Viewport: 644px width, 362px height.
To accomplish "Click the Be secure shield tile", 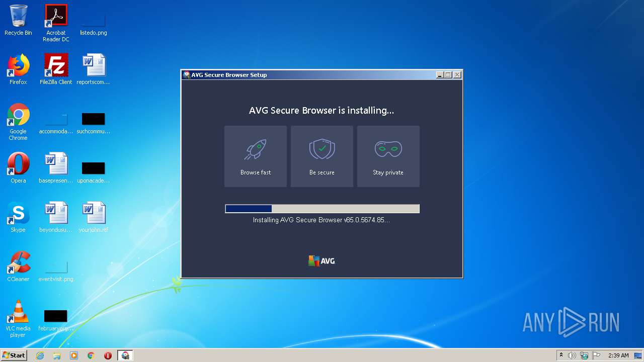I will click(322, 156).
